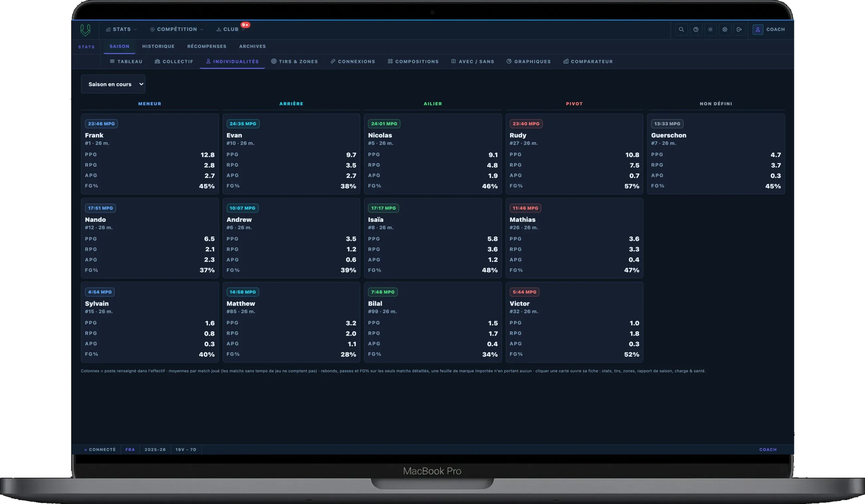The image size is (865, 504).
Task: Click the help question mark icon
Action: [696, 30]
